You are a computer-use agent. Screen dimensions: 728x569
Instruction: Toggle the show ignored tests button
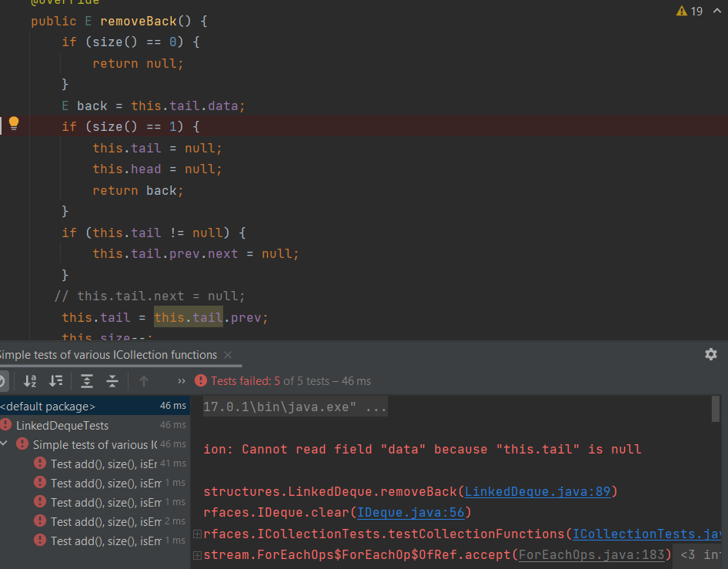coord(2,380)
